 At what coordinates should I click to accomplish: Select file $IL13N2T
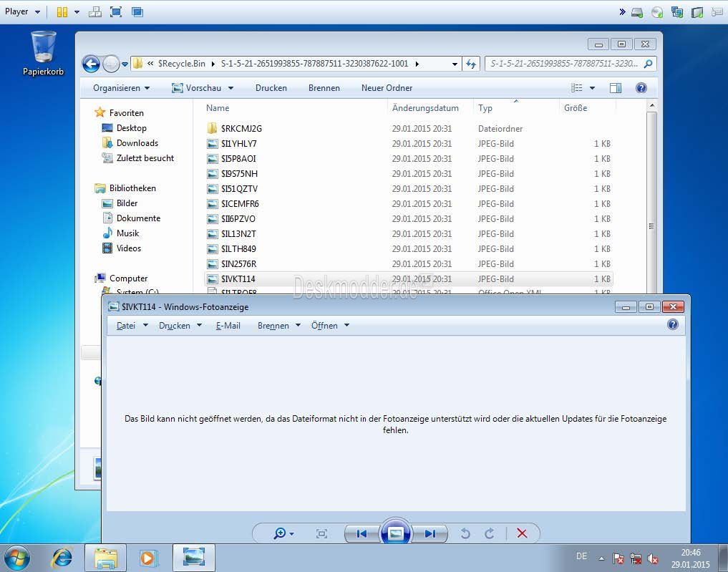click(409, 234)
